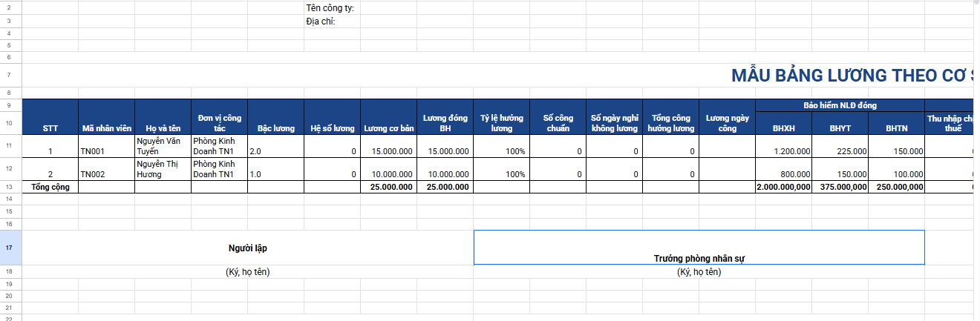Viewport: 980px width, 321px height.
Task: Select TN001's BHTN amount 150.000
Action: tap(897, 146)
